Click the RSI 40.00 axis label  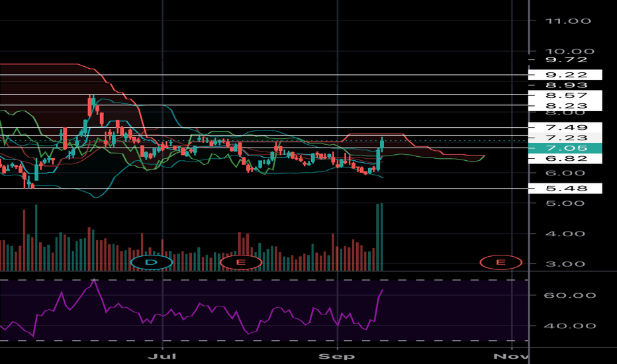click(569, 326)
